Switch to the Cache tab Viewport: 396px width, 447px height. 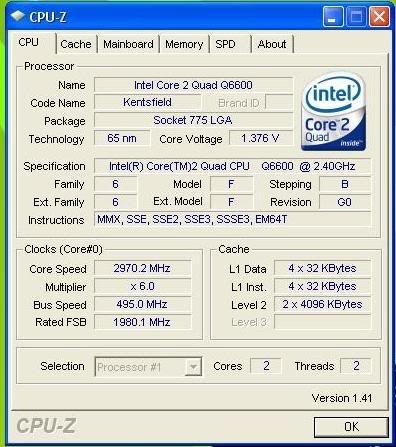(x=76, y=44)
